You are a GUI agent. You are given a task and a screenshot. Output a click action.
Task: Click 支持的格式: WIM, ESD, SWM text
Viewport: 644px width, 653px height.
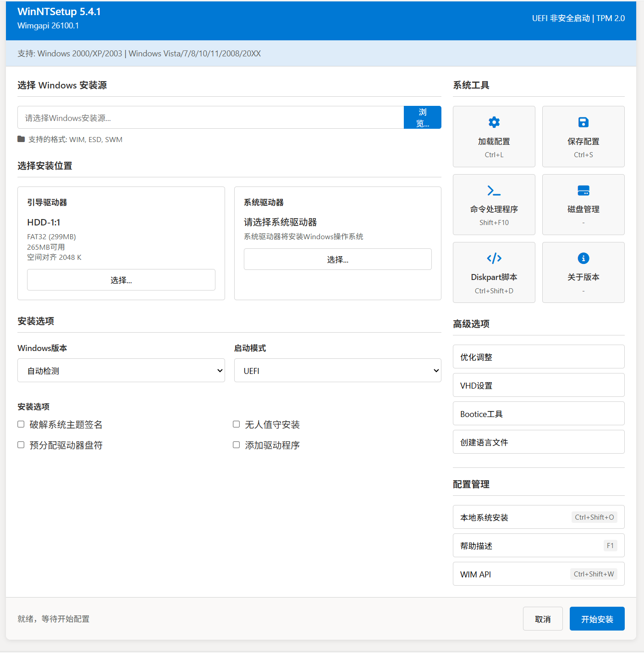coord(75,139)
